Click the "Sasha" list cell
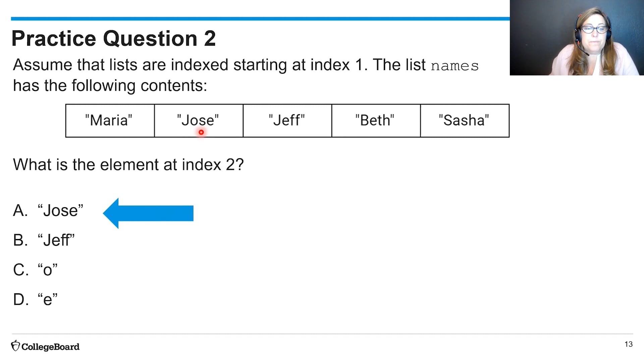The width and height of the screenshot is (644, 362). (x=465, y=121)
